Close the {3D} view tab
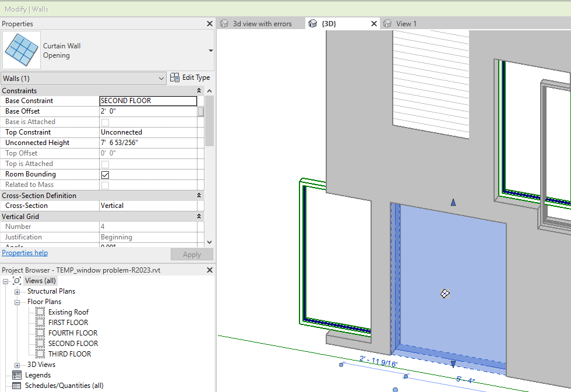Viewport: 571px width, 392px height. (x=375, y=24)
